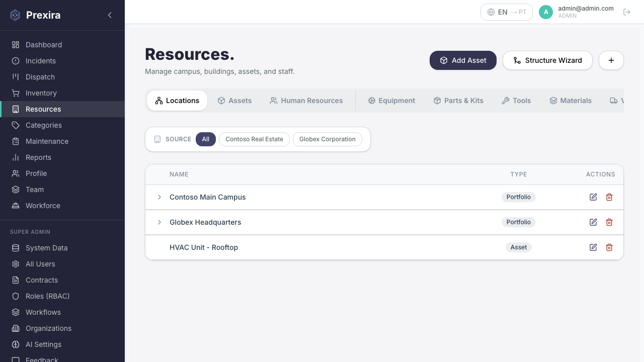Open the Parts & Kits tab

(458, 101)
